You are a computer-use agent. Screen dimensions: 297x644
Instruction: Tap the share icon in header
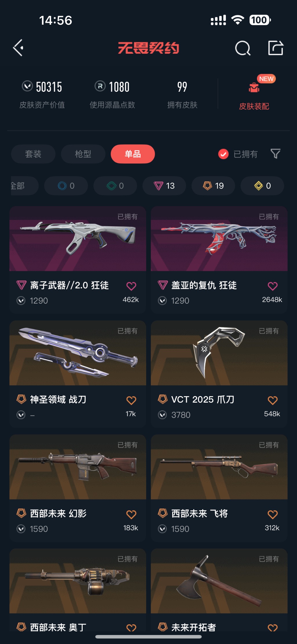point(276,48)
